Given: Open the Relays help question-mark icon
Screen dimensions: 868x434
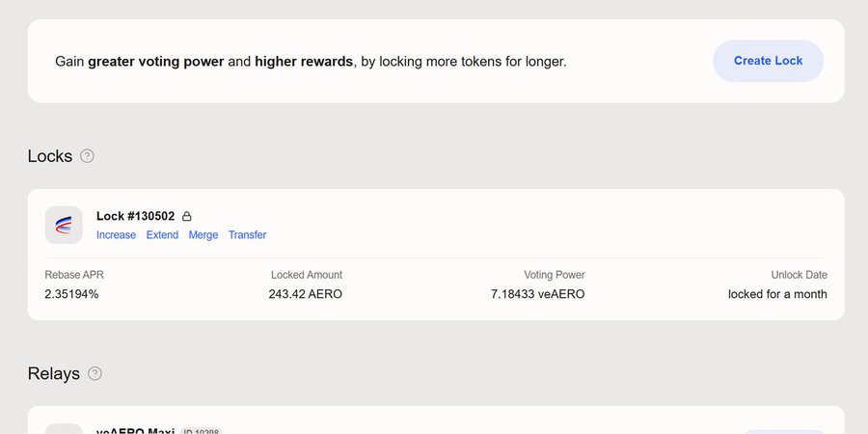Looking at the screenshot, I should [95, 373].
